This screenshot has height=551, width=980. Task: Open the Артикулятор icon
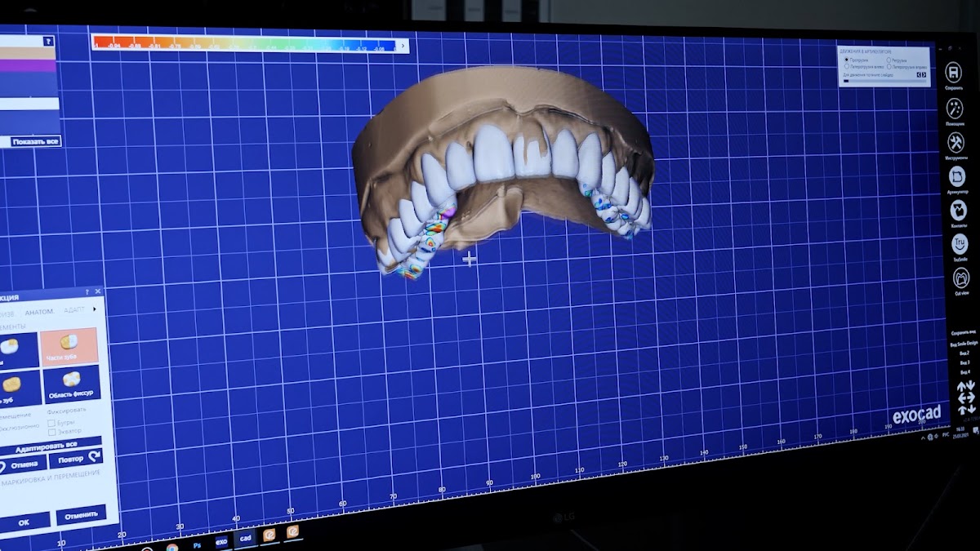(957, 176)
